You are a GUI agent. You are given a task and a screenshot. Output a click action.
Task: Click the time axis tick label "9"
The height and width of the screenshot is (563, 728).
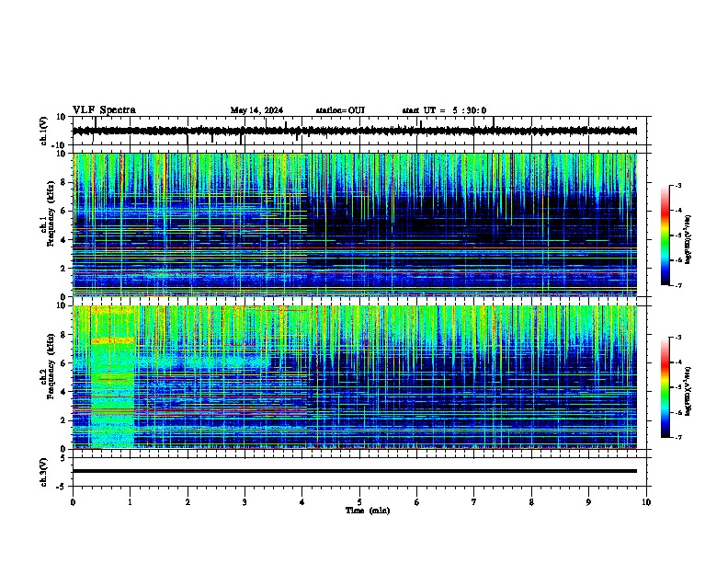coord(588,502)
